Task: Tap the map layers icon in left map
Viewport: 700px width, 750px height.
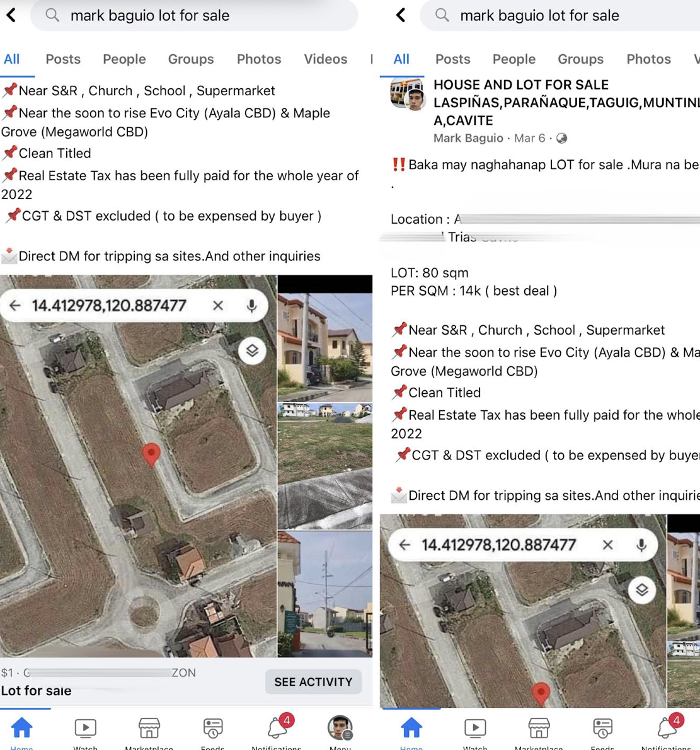Action: tap(253, 350)
